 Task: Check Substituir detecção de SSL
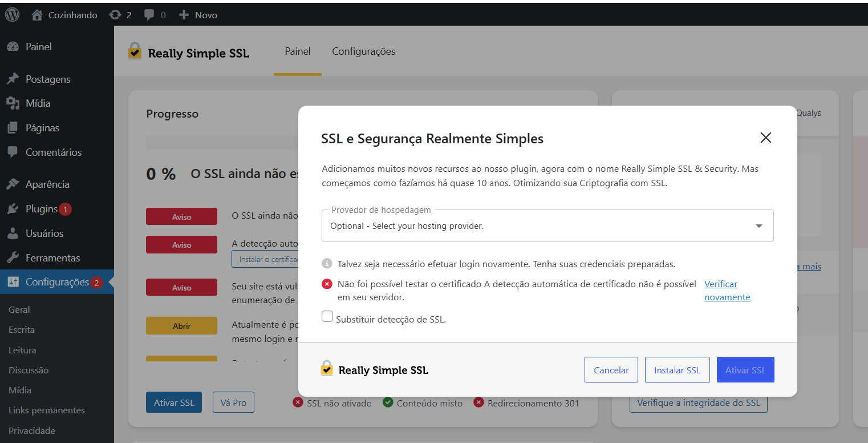click(x=327, y=316)
